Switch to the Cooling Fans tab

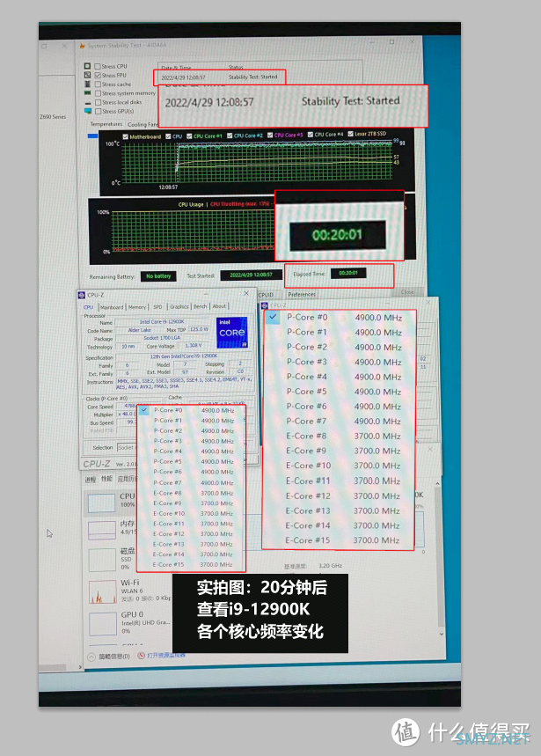(143, 124)
